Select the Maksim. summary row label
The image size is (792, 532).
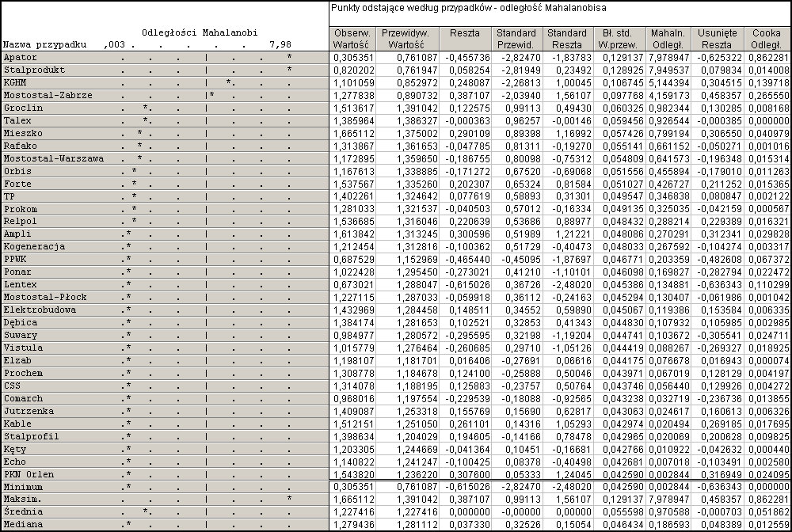point(23,500)
